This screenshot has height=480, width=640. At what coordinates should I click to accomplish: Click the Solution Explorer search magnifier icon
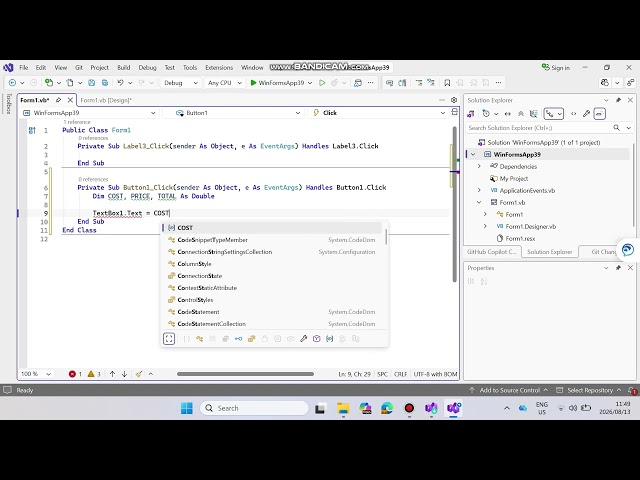click(616, 128)
